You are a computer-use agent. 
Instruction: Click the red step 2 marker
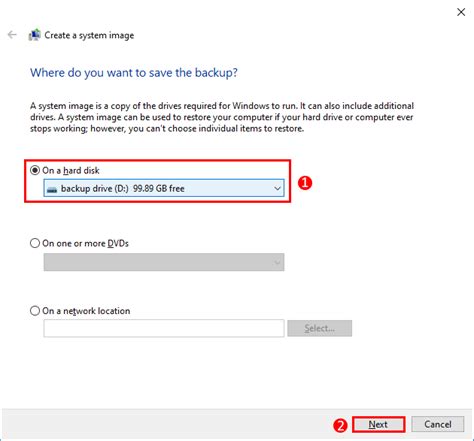(340, 425)
